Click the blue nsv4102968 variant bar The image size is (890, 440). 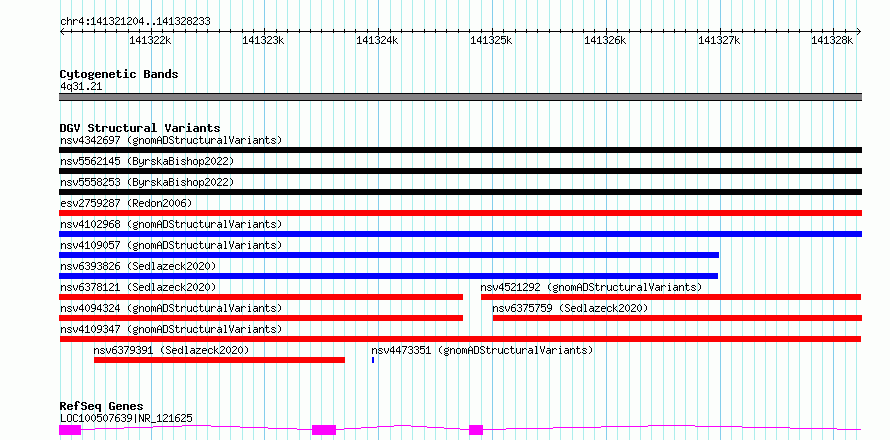coord(460,234)
